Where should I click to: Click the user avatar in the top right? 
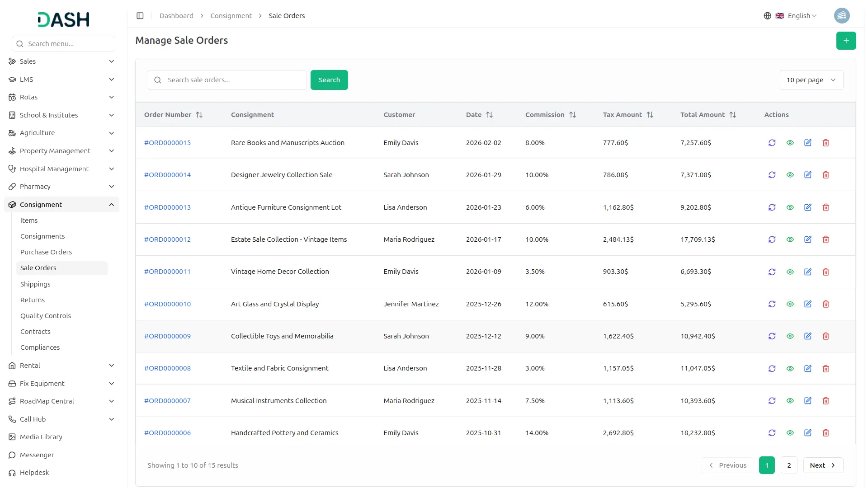coord(842,15)
